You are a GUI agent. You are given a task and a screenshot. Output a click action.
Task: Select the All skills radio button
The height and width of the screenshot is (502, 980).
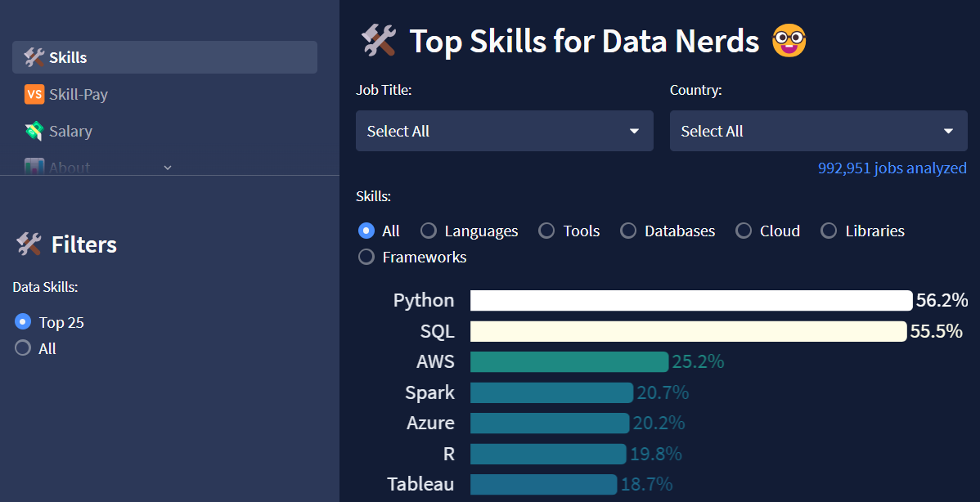pyautogui.click(x=366, y=231)
